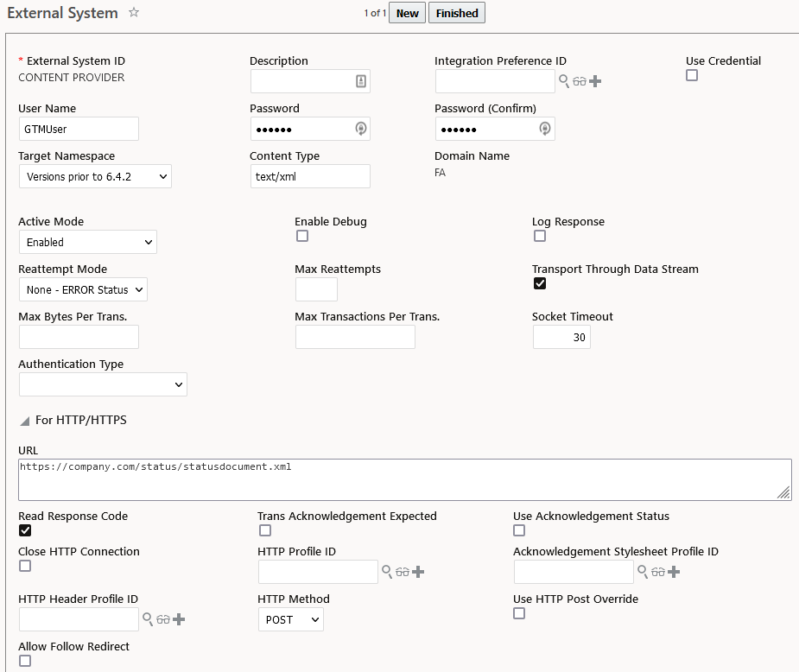Open the Reattempt Mode dropdown
Viewport: 799px width, 672px height.
pyautogui.click(x=83, y=289)
